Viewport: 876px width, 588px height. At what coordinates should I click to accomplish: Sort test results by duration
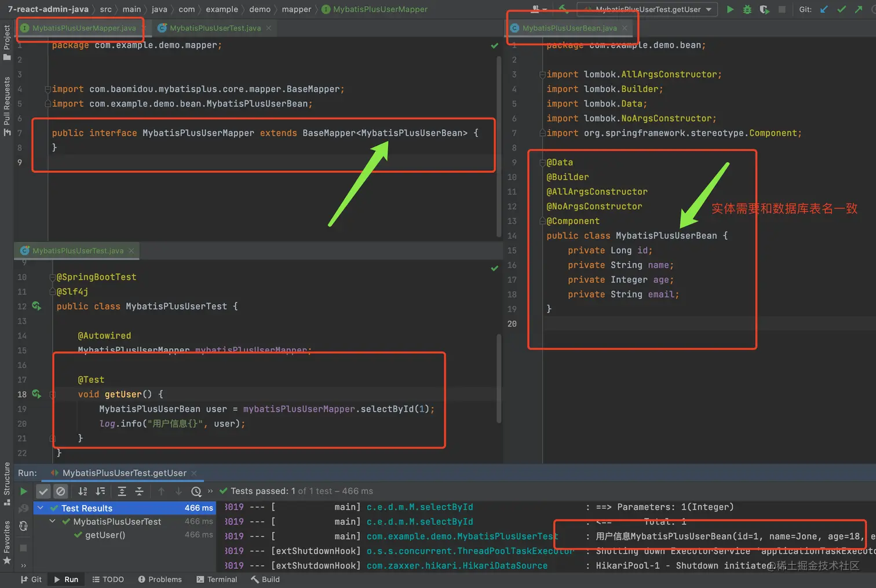pyautogui.click(x=100, y=491)
